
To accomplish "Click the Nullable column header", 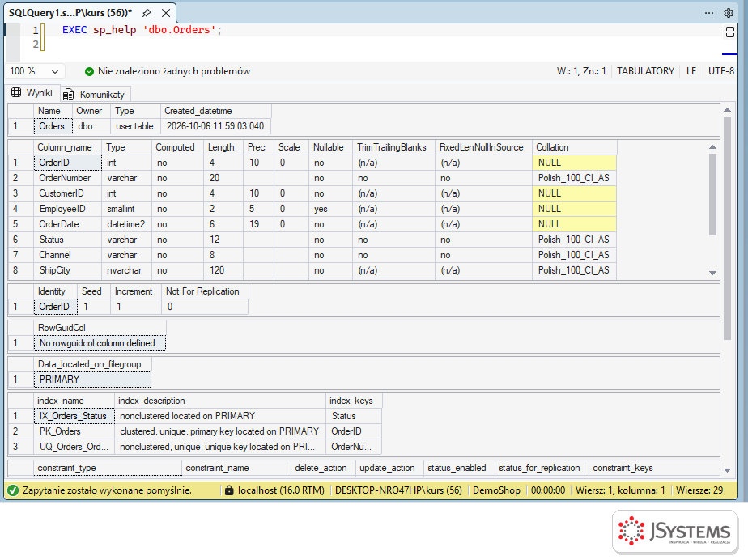I will click(x=331, y=147).
